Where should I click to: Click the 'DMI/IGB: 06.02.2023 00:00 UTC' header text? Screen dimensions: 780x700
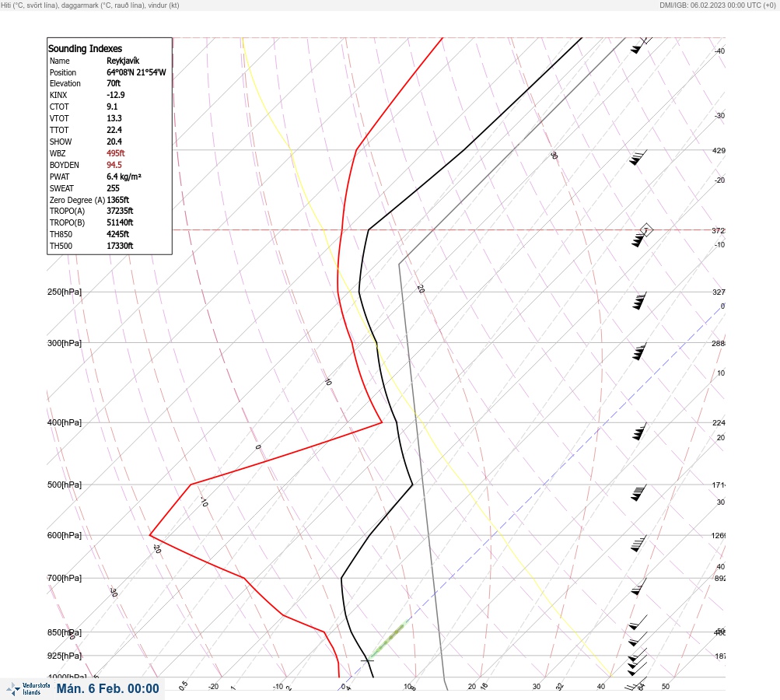(x=717, y=5)
